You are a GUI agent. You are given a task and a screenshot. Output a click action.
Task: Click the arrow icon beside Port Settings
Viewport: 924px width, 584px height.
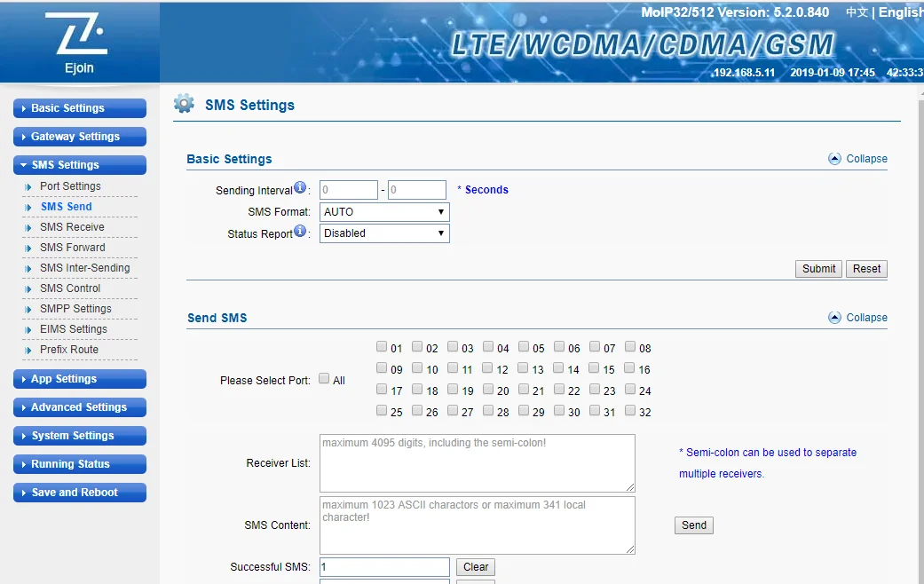[x=28, y=186]
